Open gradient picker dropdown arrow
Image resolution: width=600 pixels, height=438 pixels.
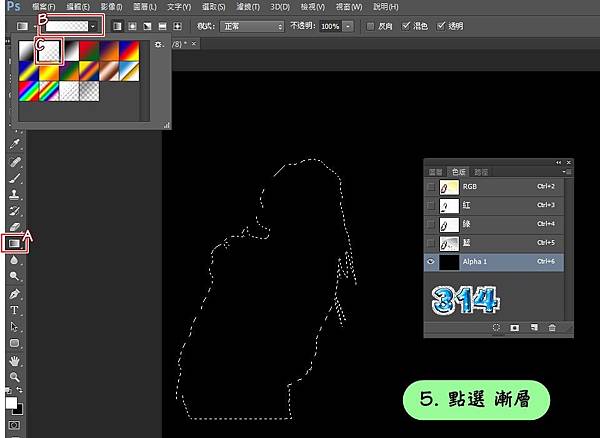93,26
